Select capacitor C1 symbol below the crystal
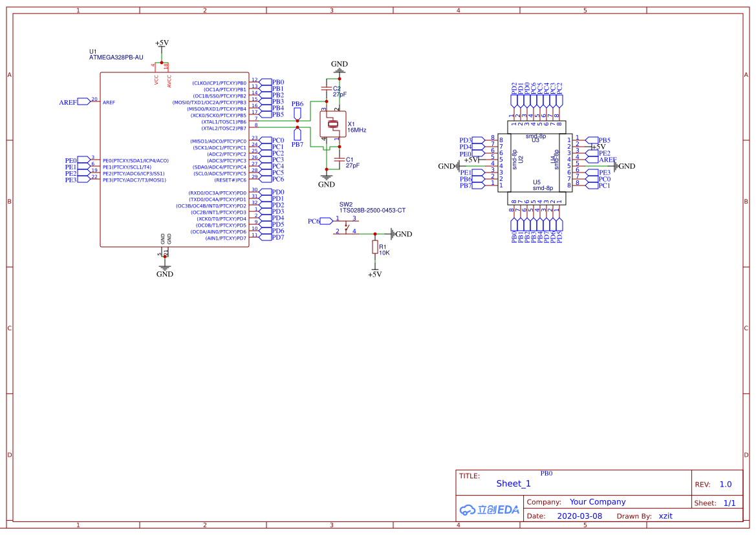Image resolution: width=756 pixels, height=535 pixels. [340, 160]
